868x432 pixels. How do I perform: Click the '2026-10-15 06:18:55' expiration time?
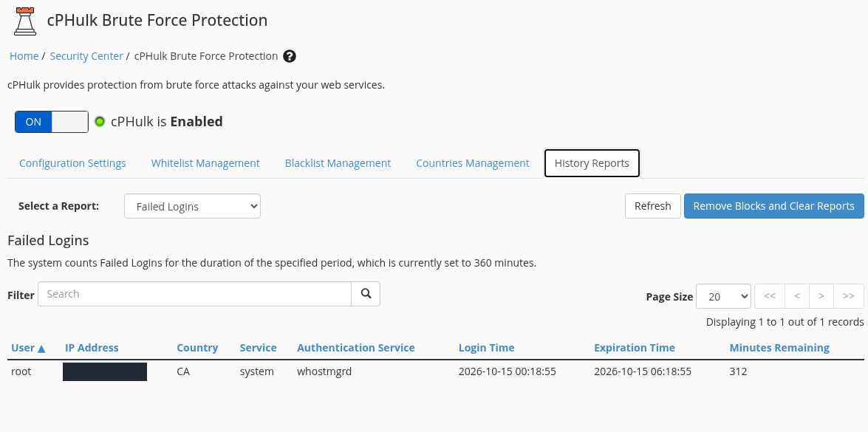click(x=643, y=371)
